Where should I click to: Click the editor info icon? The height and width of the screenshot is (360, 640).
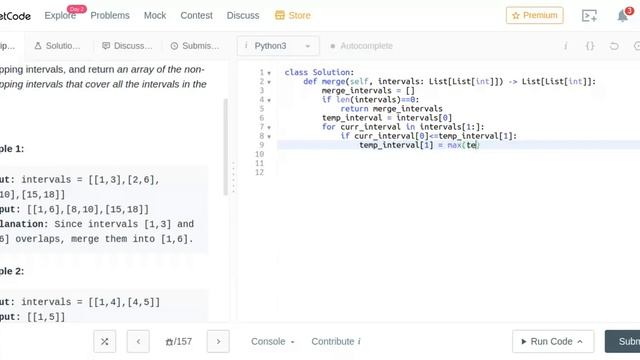(x=565, y=46)
